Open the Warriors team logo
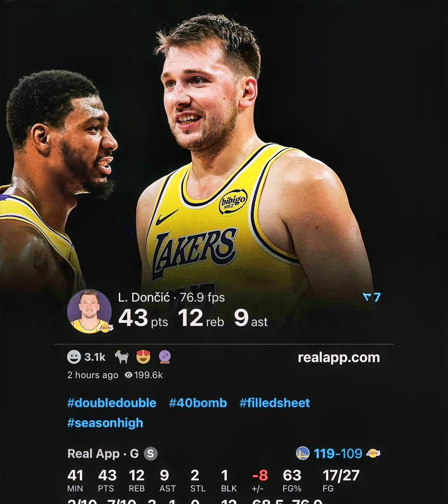The width and height of the screenshot is (448, 504). (x=303, y=453)
